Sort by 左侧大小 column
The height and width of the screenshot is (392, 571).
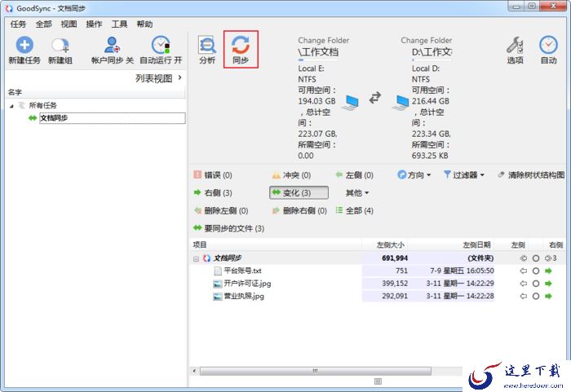click(391, 244)
